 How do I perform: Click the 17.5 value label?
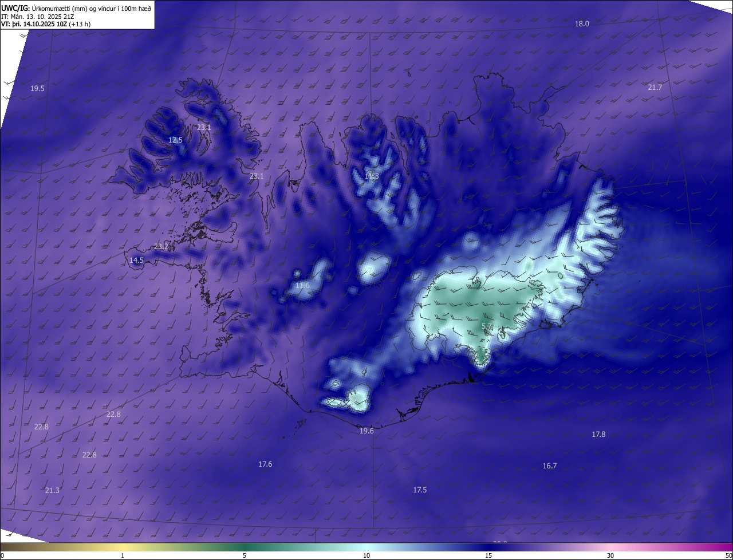point(420,490)
